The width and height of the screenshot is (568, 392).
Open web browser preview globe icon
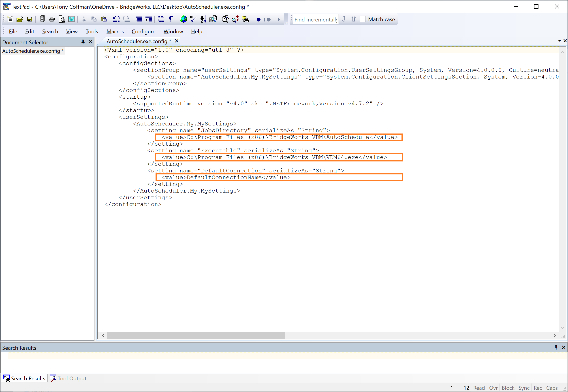pyautogui.click(x=183, y=19)
